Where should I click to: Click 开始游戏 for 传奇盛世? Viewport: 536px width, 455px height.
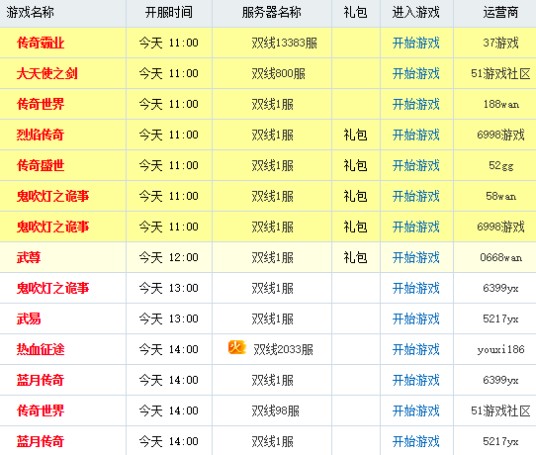(x=416, y=166)
